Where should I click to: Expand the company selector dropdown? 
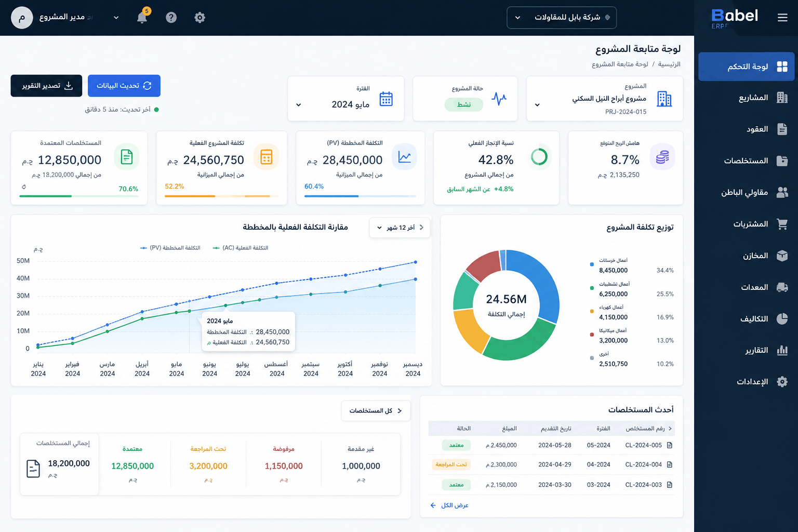click(x=562, y=18)
